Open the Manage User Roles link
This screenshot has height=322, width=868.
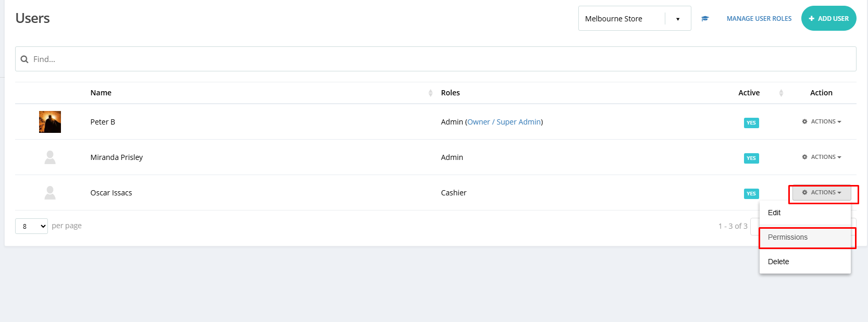759,19
